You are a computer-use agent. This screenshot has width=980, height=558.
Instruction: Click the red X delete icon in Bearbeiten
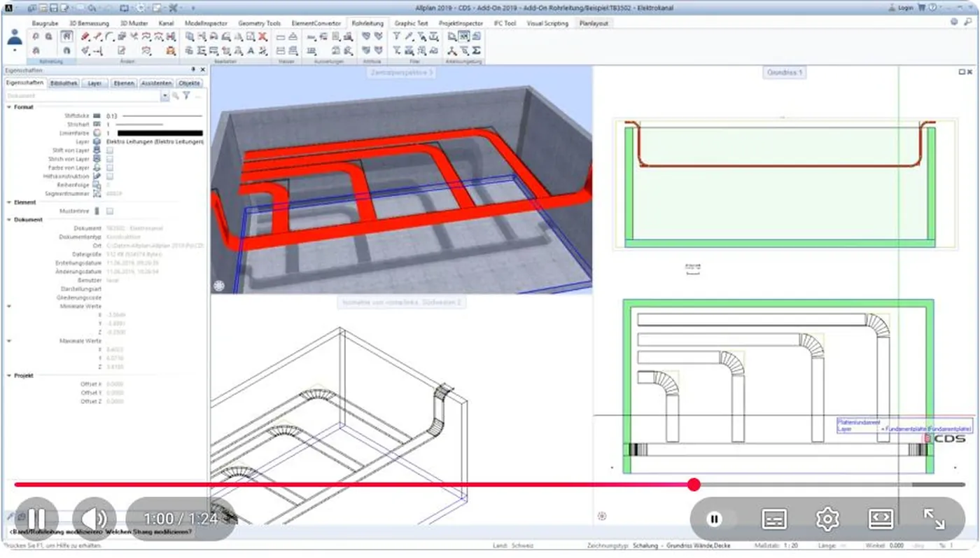point(262,36)
